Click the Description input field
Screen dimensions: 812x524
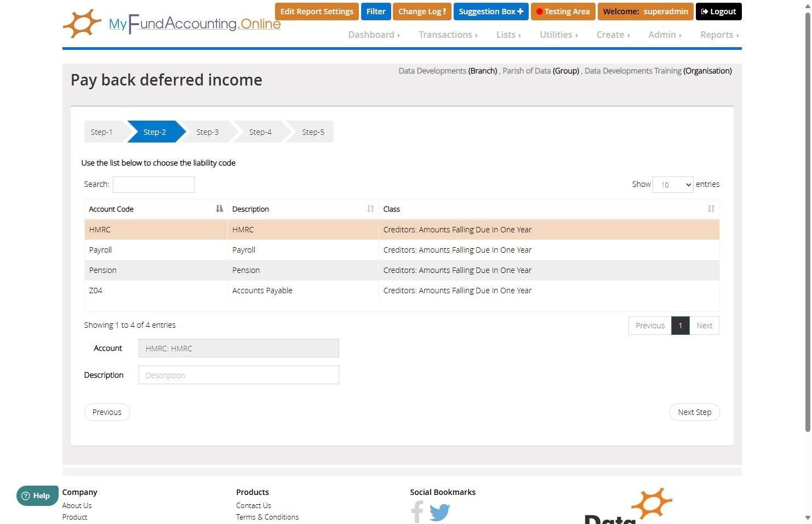click(x=239, y=375)
